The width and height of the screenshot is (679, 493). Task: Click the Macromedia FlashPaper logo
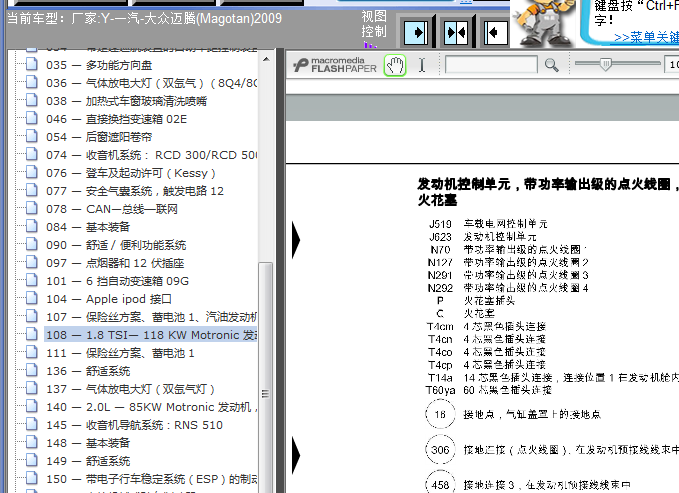pos(334,65)
